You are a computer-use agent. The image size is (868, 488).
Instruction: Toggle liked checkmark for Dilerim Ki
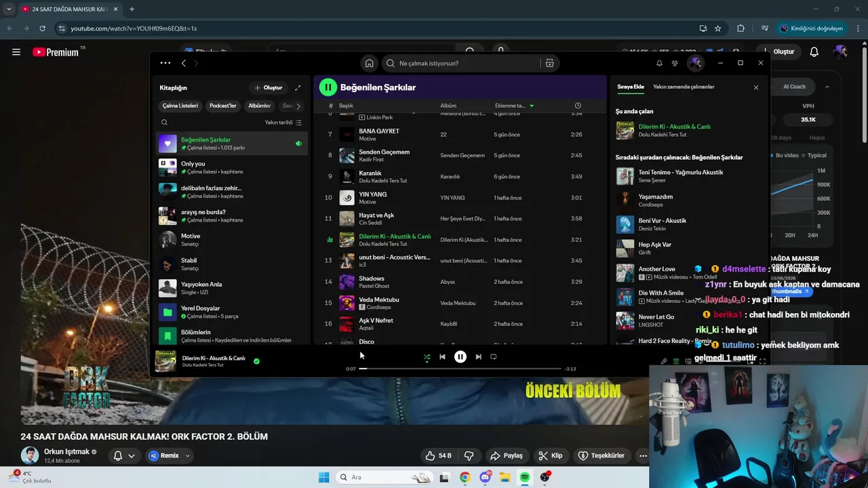click(x=256, y=361)
